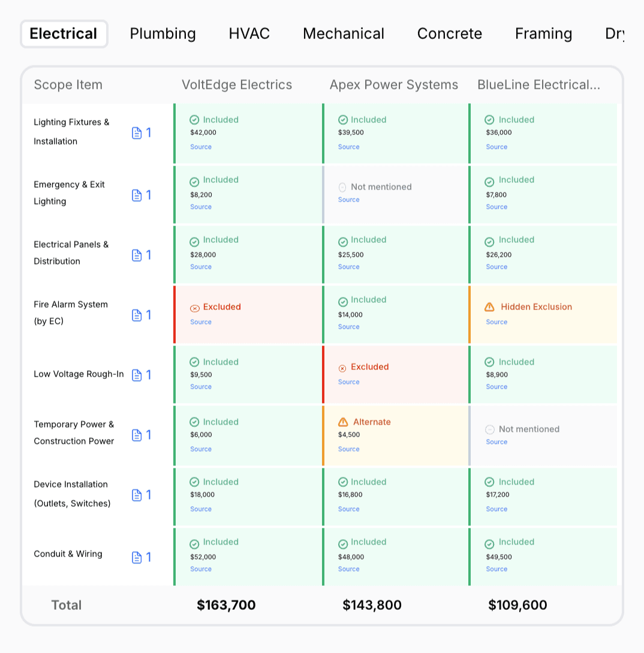Click Apex Included checkmark for Fire Alarm System
Screen dimensions: 644x653
tap(343, 302)
